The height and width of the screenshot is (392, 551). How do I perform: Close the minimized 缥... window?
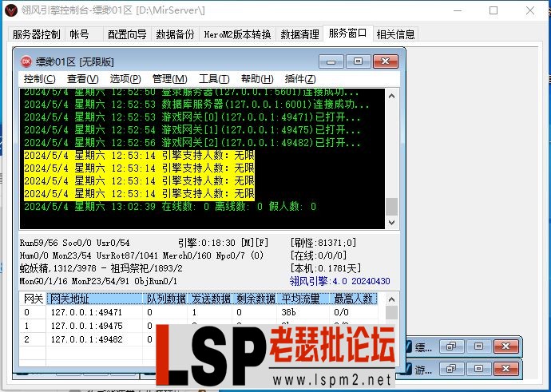pos(505,346)
